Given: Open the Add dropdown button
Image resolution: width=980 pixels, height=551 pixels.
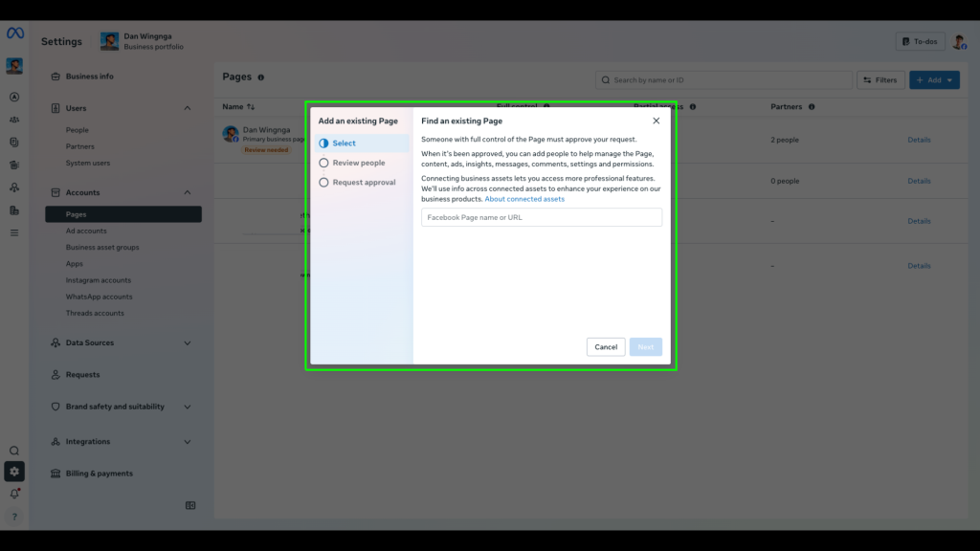Looking at the screenshot, I should (934, 80).
